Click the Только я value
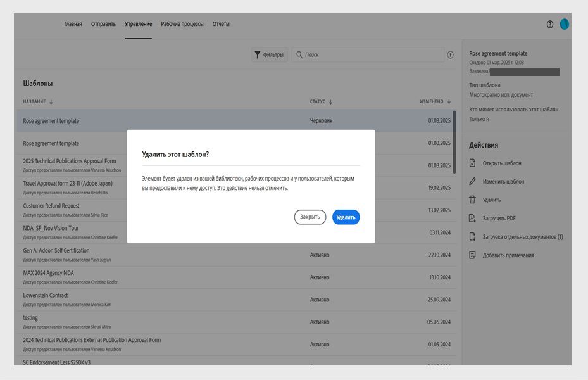Viewport: 588px width, 380px height. (x=479, y=119)
